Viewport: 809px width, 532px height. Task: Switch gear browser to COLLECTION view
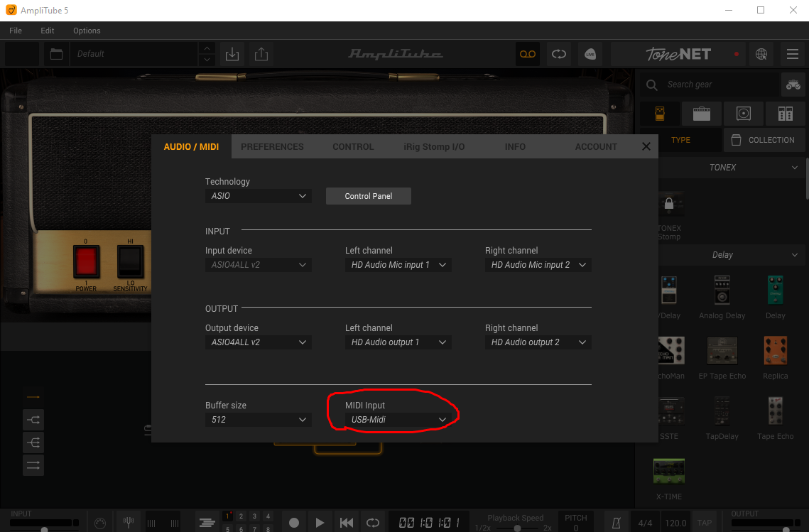pyautogui.click(x=765, y=140)
